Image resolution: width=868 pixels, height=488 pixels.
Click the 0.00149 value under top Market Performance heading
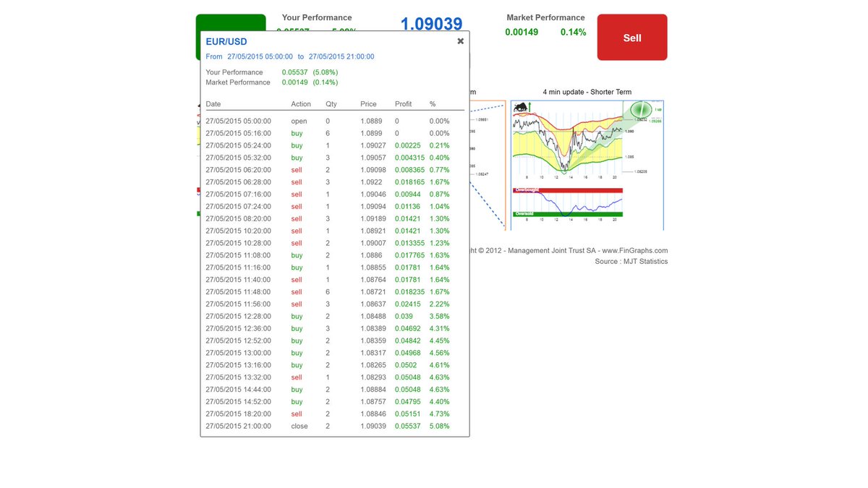[522, 33]
